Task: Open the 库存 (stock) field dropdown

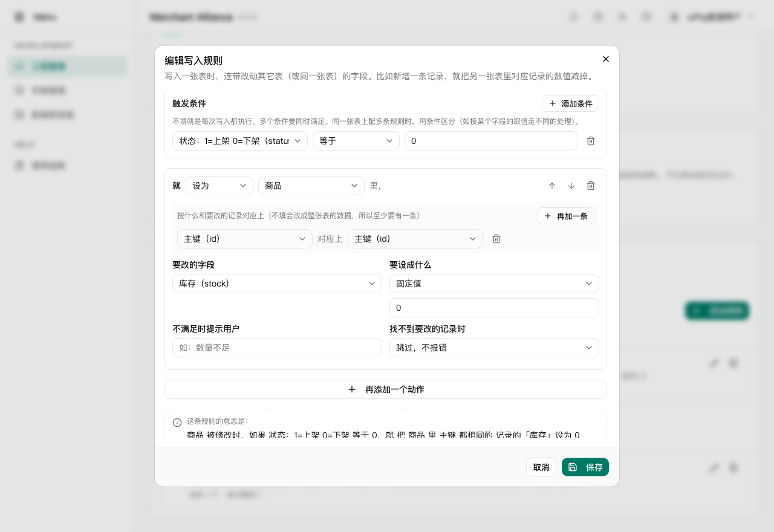Action: click(x=277, y=284)
